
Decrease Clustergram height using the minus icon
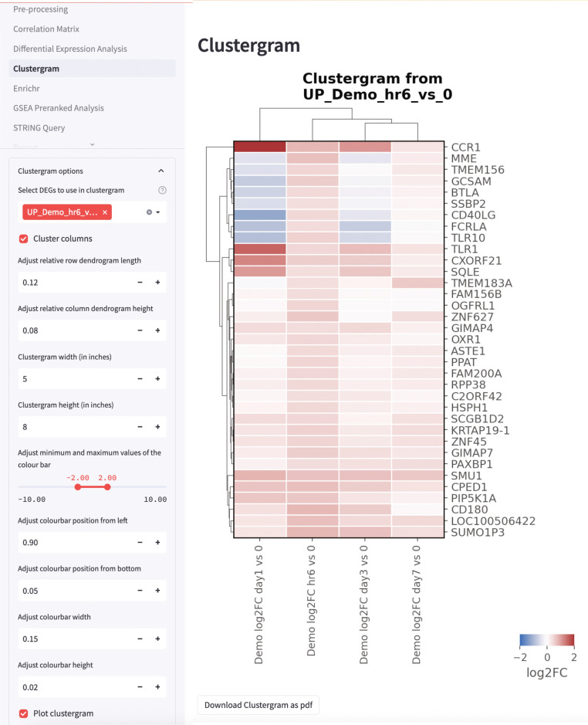[x=140, y=426]
